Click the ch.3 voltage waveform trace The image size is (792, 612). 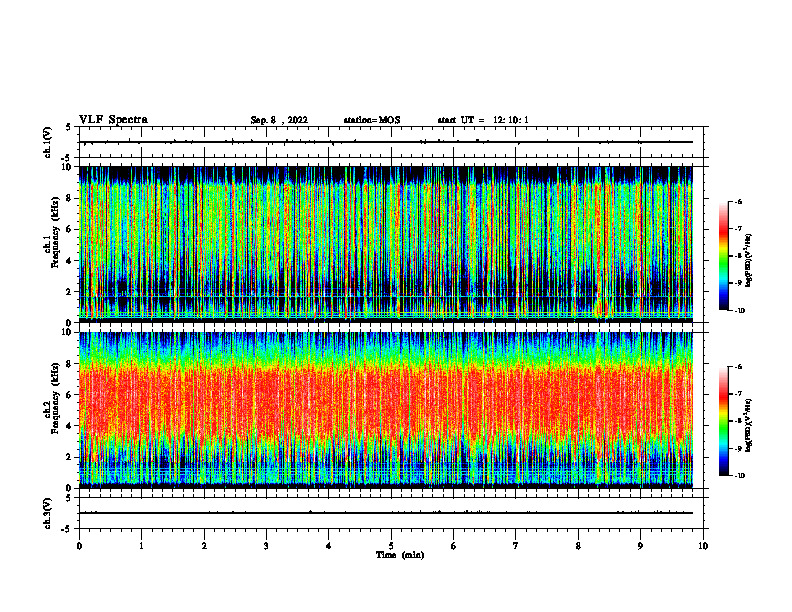pyautogui.click(x=386, y=513)
